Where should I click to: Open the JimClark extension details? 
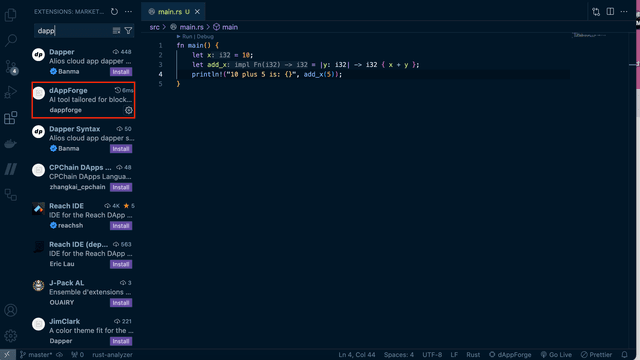(x=83, y=331)
